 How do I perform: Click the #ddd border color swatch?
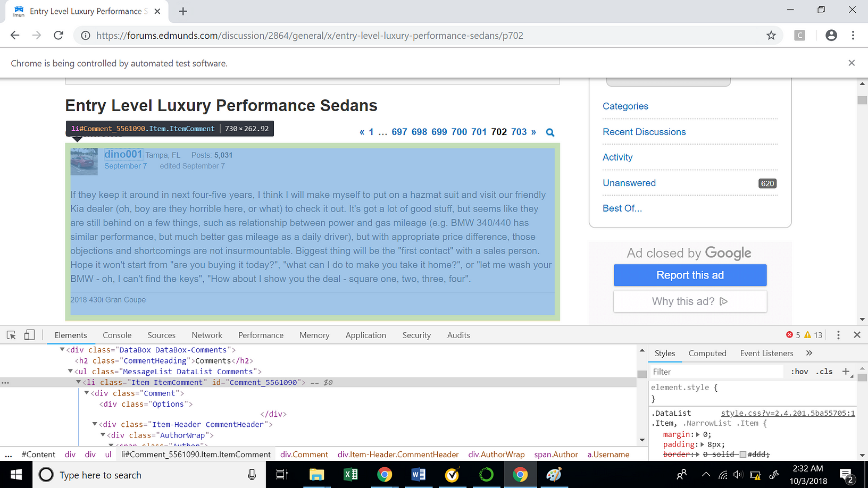click(x=742, y=454)
